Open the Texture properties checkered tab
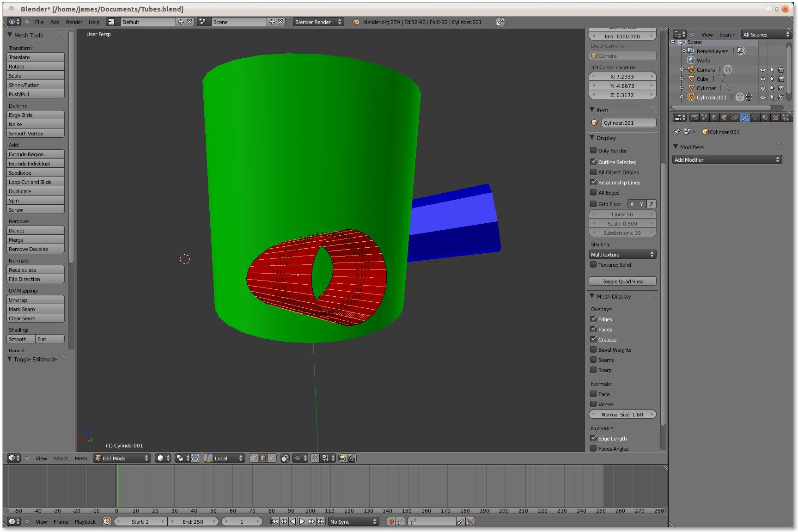The image size is (798, 532). (775, 117)
